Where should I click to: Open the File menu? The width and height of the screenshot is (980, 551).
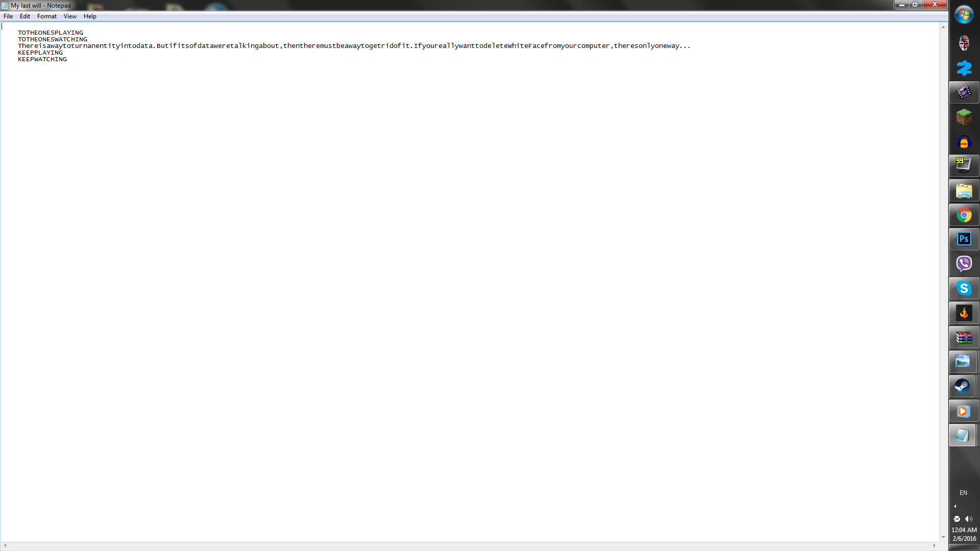pyautogui.click(x=8, y=16)
